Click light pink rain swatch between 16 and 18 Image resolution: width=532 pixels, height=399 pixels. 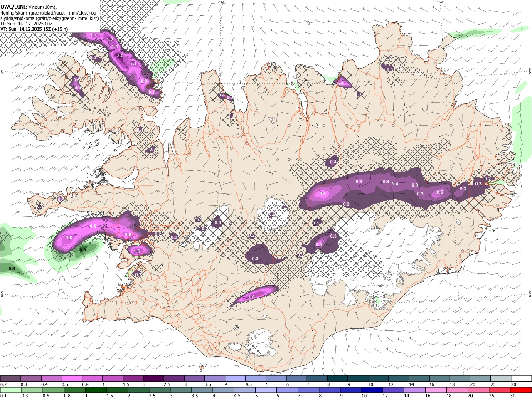click(436, 390)
